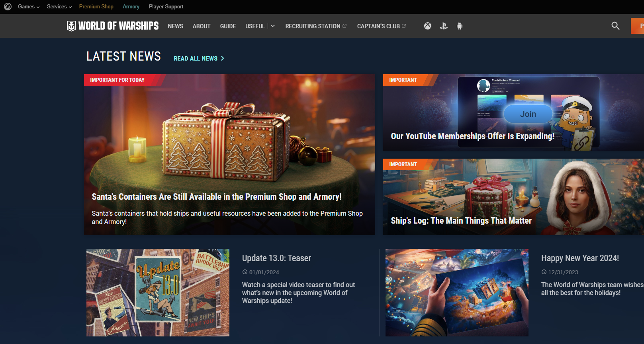Image resolution: width=644 pixels, height=344 pixels.
Task: Open the Games dropdown menu
Action: (29, 6)
